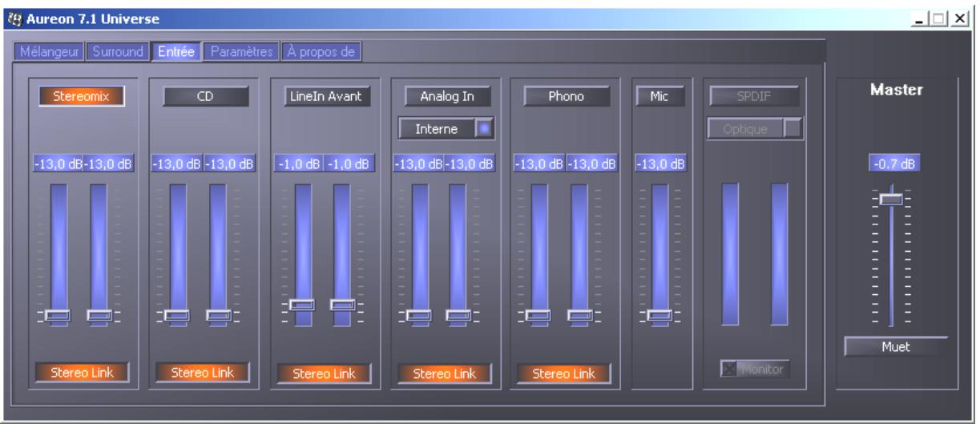Click the Master volume slider handle

(x=891, y=199)
